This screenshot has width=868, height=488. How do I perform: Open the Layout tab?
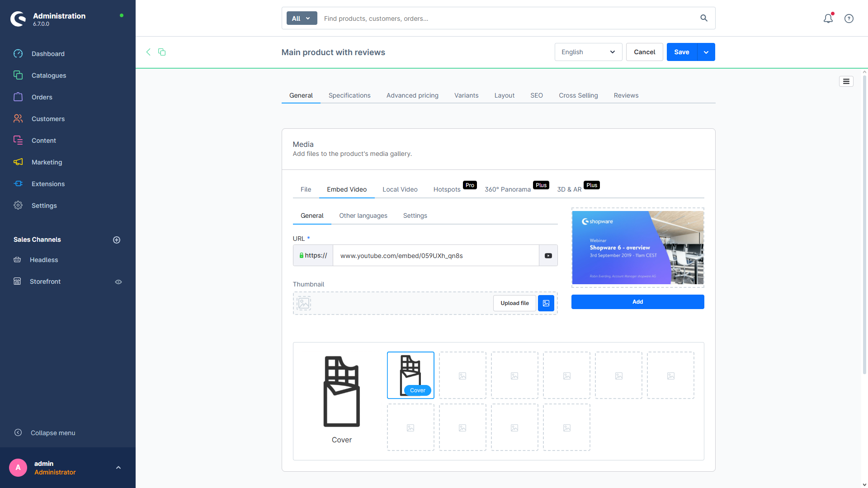pyautogui.click(x=505, y=95)
